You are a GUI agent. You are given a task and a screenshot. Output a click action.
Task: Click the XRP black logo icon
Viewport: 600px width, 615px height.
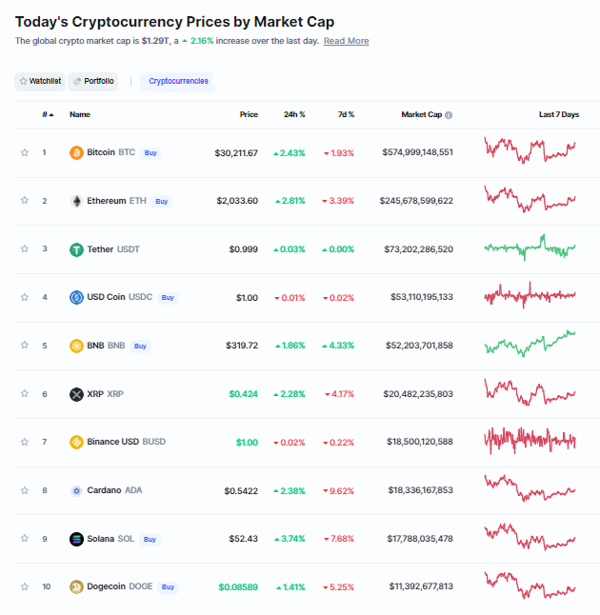[76, 394]
